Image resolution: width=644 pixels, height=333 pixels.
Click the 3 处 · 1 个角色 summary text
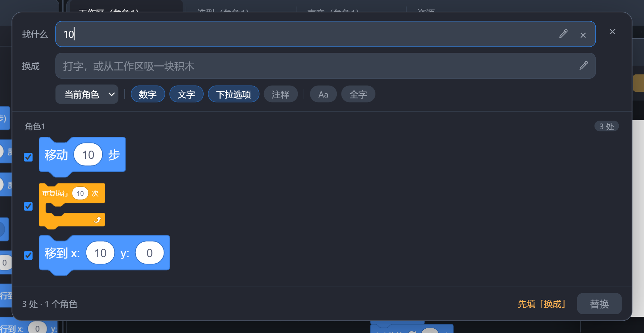click(x=50, y=304)
